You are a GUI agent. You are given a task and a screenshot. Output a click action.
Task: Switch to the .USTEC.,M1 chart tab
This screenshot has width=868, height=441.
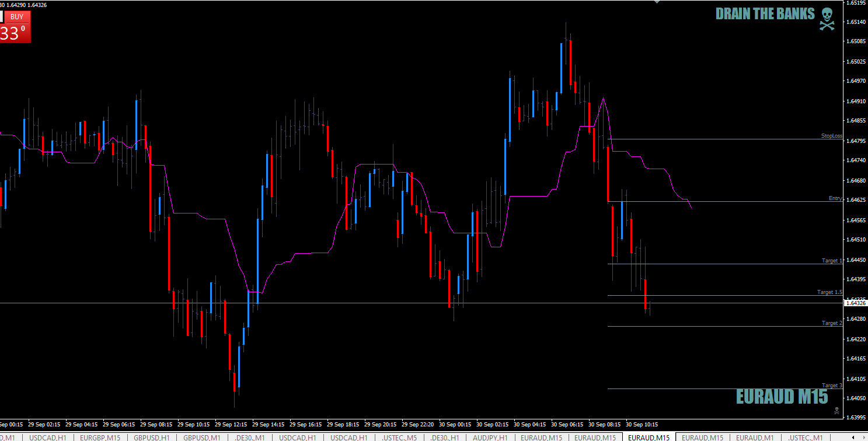[806, 437]
